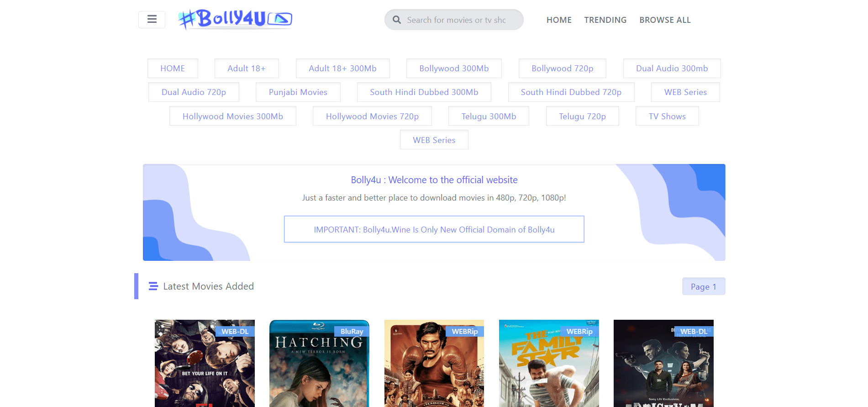Screen dimensions: 868x407
Task: Browse Hollywood Movies 720p
Action: 372,116
